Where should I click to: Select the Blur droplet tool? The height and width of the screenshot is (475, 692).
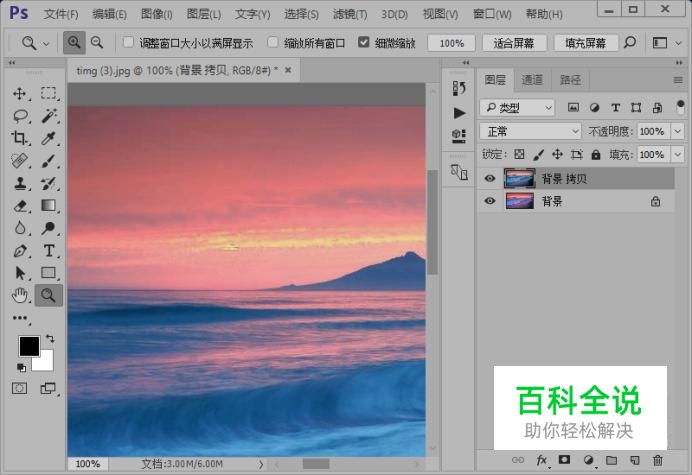tap(19, 228)
